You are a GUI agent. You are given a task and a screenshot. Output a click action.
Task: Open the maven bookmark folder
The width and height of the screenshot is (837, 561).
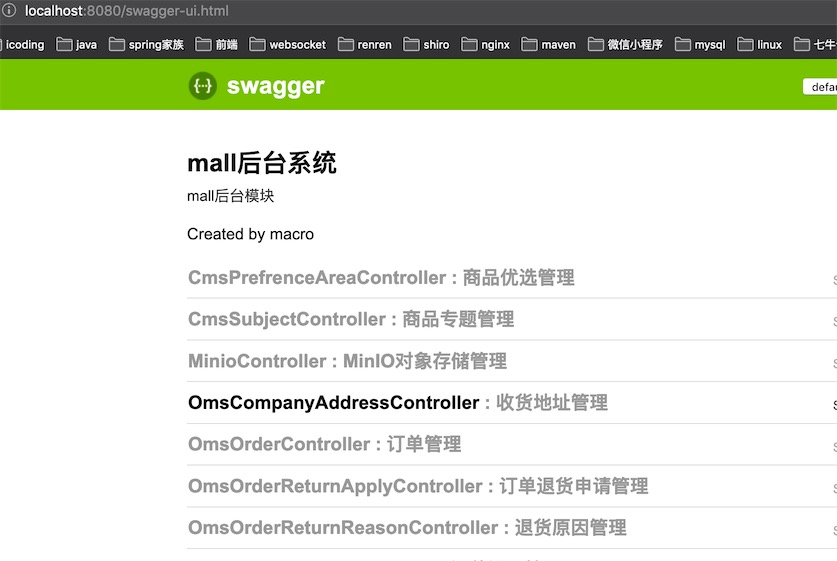pos(548,45)
